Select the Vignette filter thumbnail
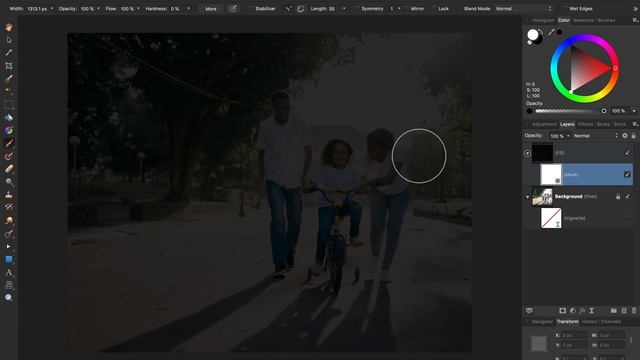640x360 pixels. [x=551, y=218]
